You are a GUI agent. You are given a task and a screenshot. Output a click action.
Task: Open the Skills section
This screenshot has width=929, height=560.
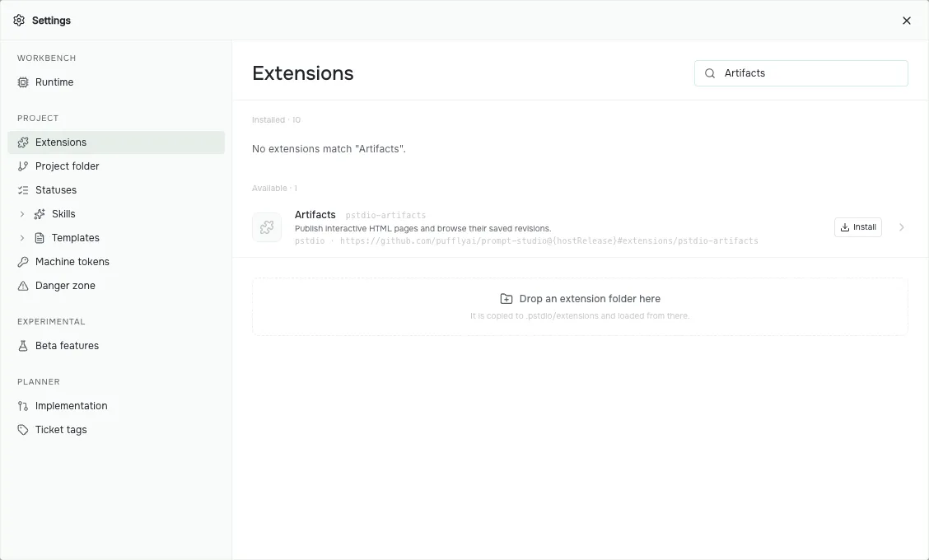point(116,214)
